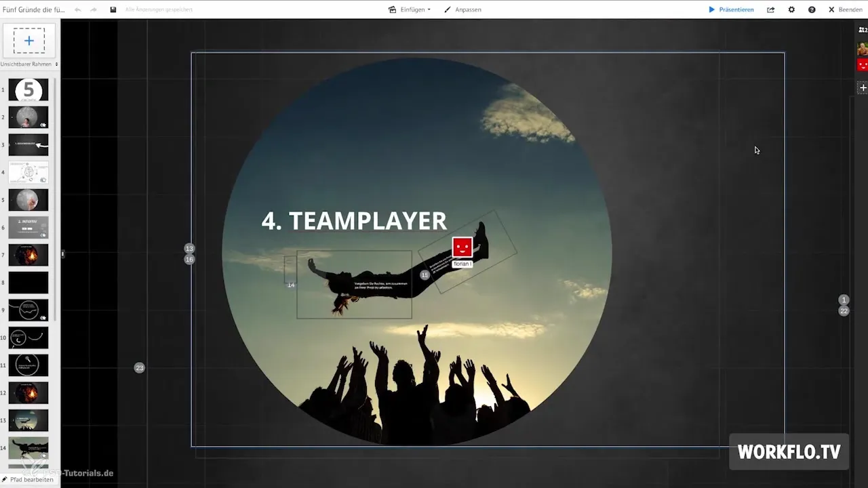Viewport: 868px width, 488px height.
Task: Click path step marker 1
Action: [844, 300]
